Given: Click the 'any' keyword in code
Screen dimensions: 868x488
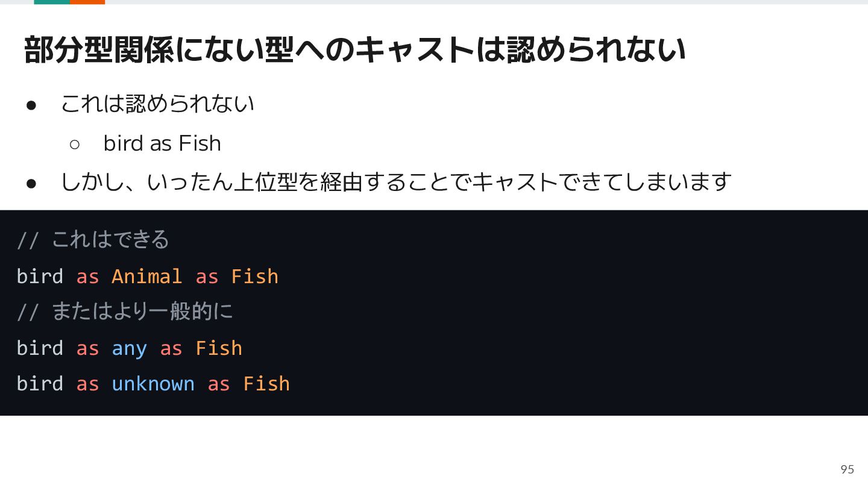Looking at the screenshot, I should click(x=129, y=349).
